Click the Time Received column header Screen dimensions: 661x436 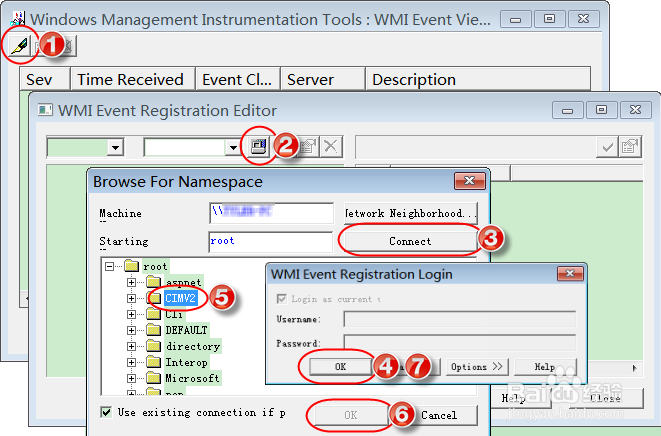(x=133, y=79)
